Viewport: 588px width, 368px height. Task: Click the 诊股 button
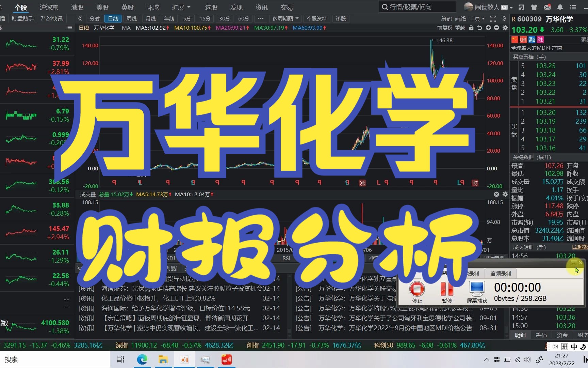click(341, 19)
